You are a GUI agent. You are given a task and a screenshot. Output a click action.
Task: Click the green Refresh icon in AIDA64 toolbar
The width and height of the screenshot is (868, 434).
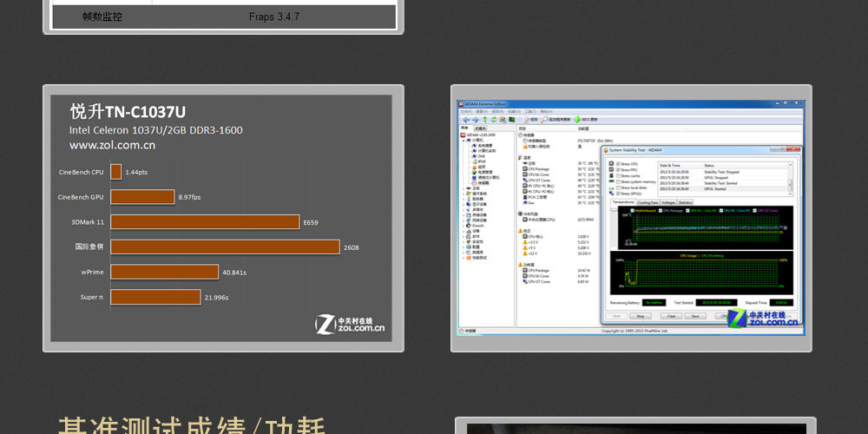(x=494, y=120)
